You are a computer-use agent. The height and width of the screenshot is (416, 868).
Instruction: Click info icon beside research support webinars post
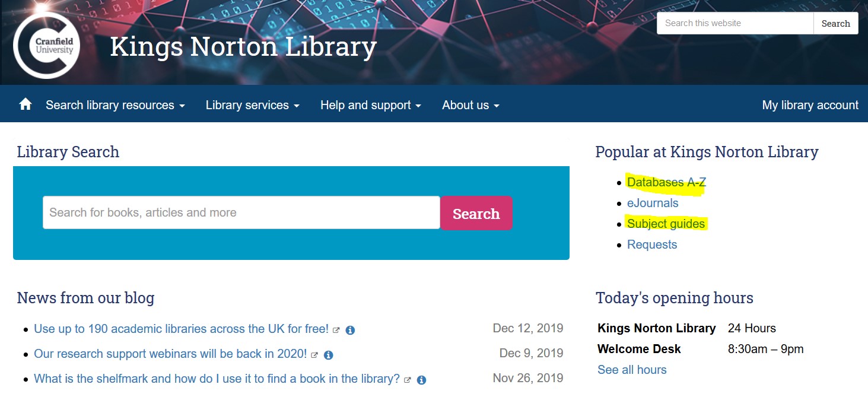coord(328,355)
